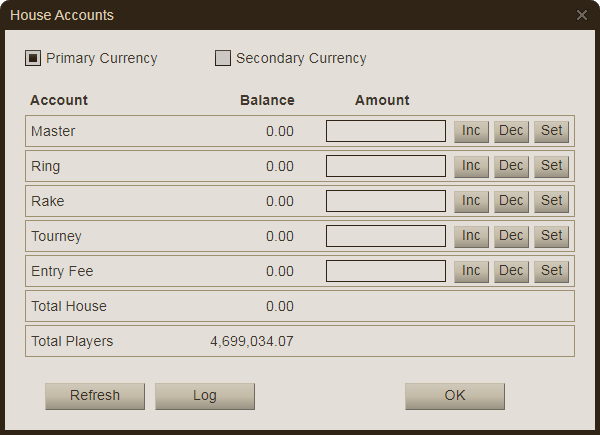Hit Inc button in the Rake row
This screenshot has width=600, height=435.
tap(471, 201)
